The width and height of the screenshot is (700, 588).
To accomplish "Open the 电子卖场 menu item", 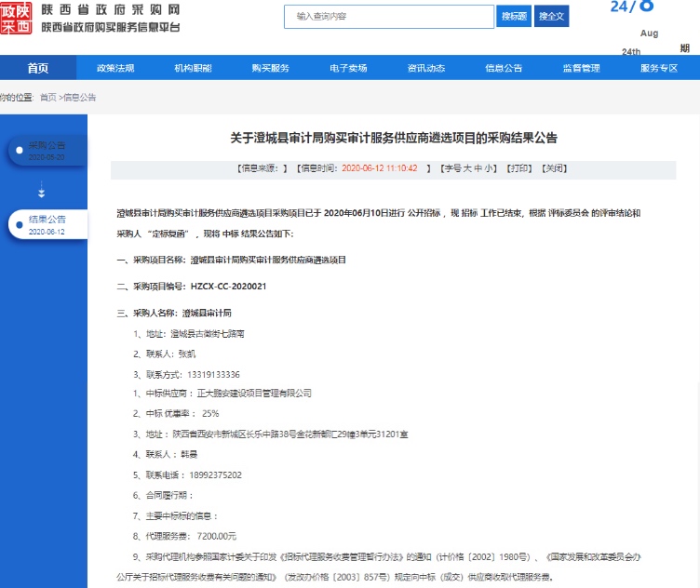I will tap(348, 68).
